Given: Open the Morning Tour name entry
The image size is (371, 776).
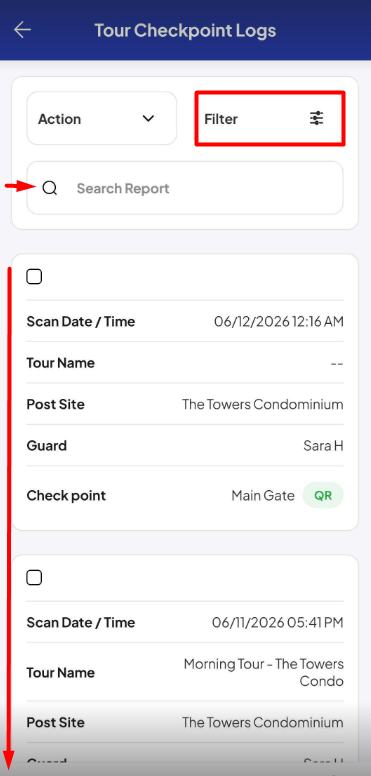Looking at the screenshot, I should pyautogui.click(x=264, y=672).
